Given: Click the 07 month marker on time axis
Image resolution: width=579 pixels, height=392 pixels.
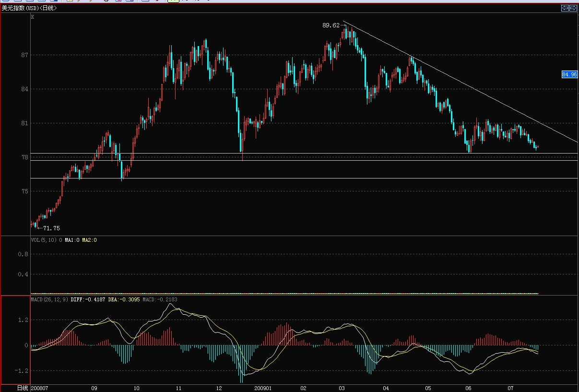Looking at the screenshot, I should pos(511,388).
